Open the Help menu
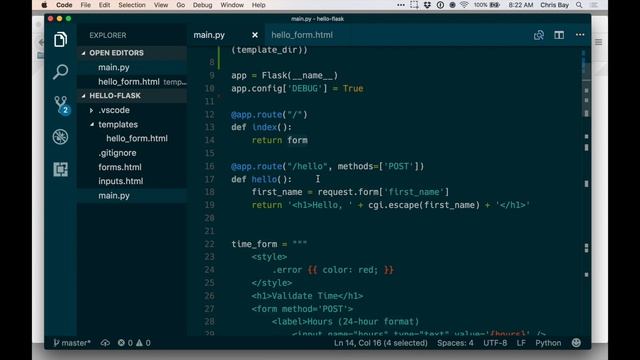The height and width of the screenshot is (360, 640). click(x=258, y=5)
